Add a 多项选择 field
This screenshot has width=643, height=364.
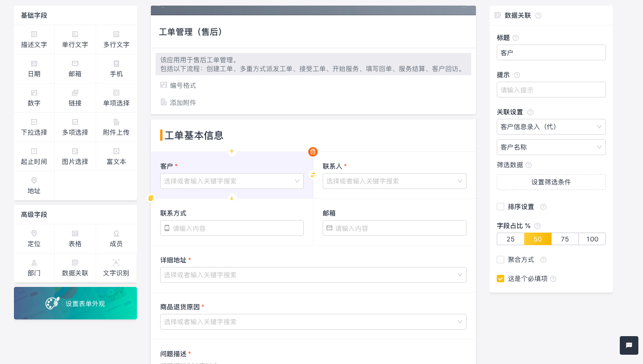tap(75, 127)
